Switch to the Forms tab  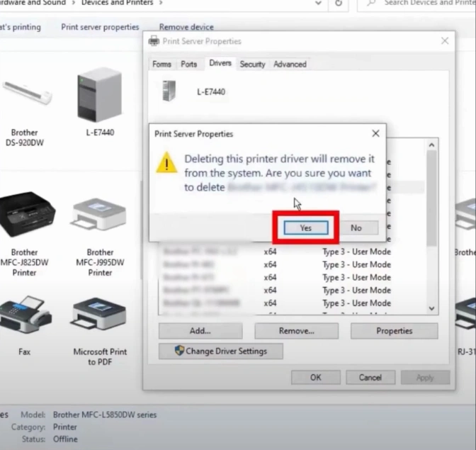[x=161, y=64]
